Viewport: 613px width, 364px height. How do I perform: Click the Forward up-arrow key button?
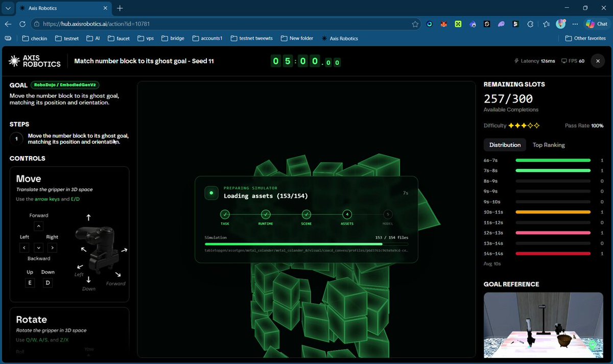(x=39, y=226)
